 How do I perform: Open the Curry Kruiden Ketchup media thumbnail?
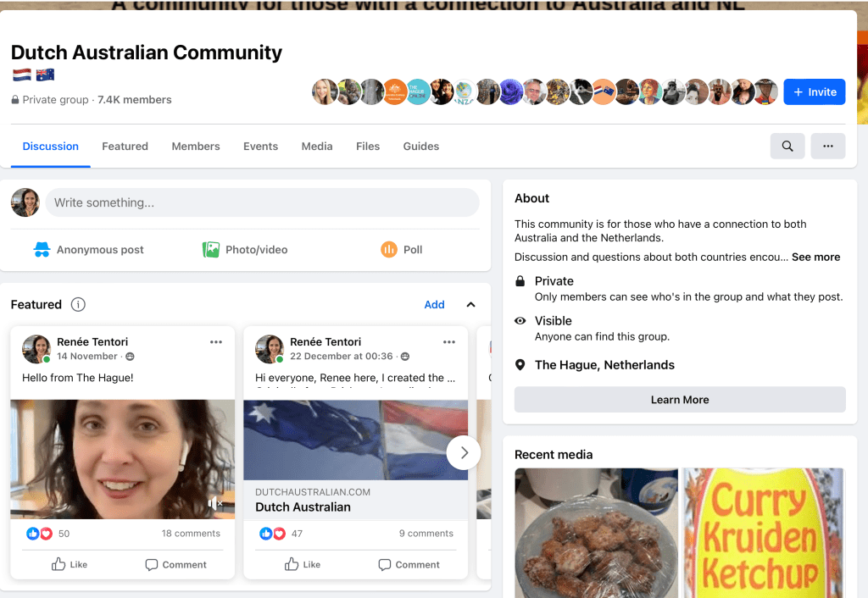click(764, 533)
